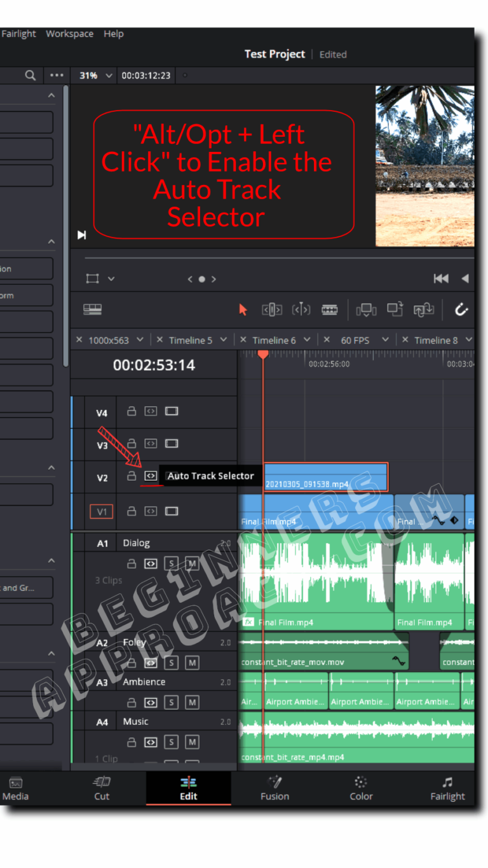Open the Color page
This screenshot has width=488, height=868.
pos(361,789)
